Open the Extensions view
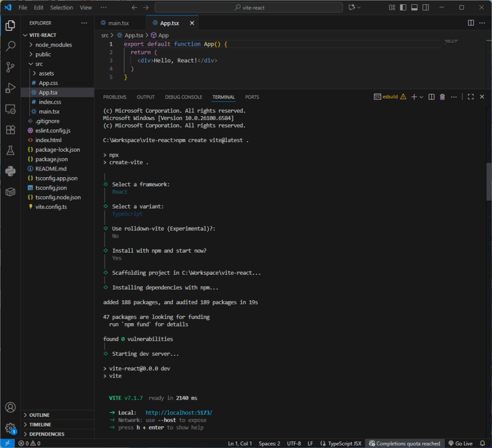Image resolution: width=492 pixels, height=448 pixels. click(10, 130)
